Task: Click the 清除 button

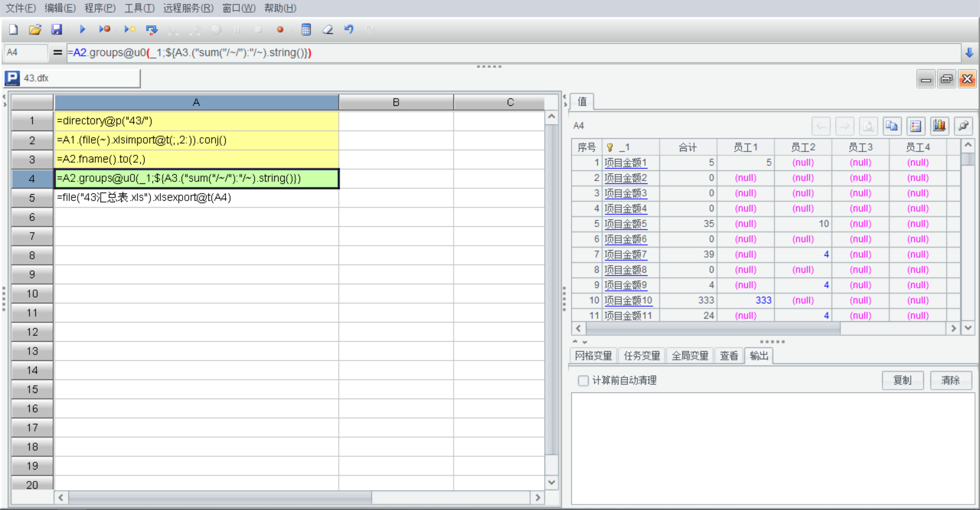Action: pos(950,380)
